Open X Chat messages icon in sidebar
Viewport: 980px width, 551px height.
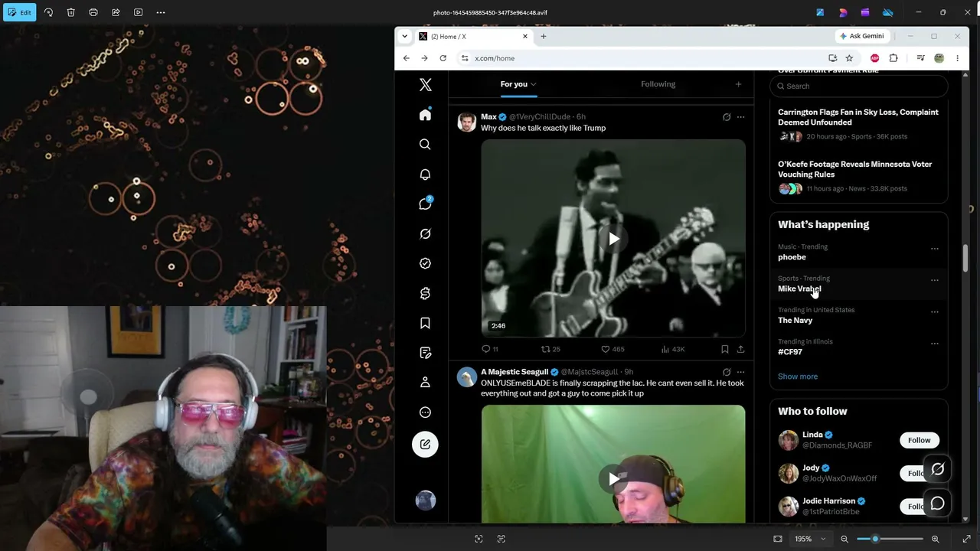pos(426,204)
